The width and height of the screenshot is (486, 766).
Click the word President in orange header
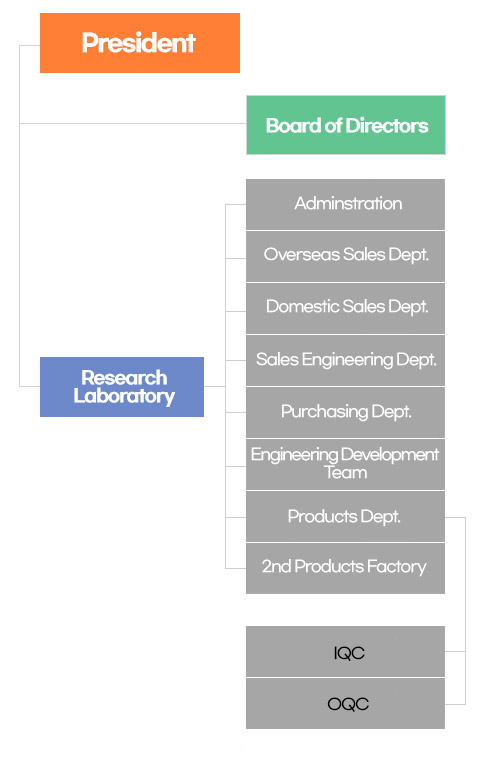pos(139,43)
